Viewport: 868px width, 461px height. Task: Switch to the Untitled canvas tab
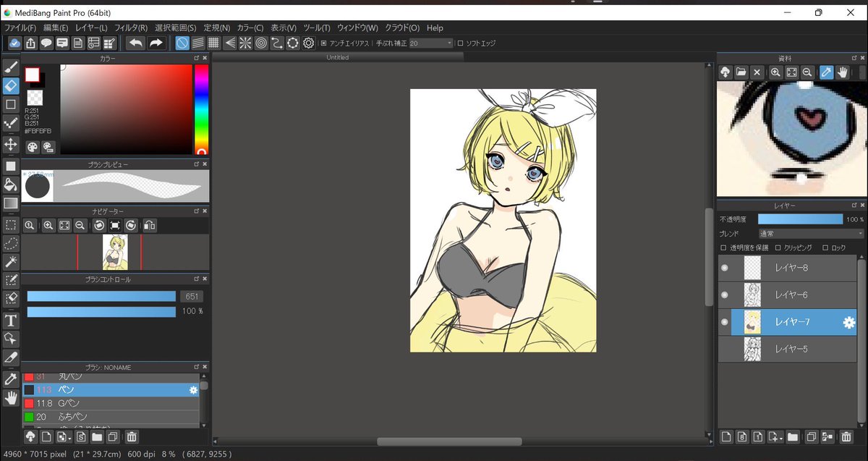[x=338, y=57]
